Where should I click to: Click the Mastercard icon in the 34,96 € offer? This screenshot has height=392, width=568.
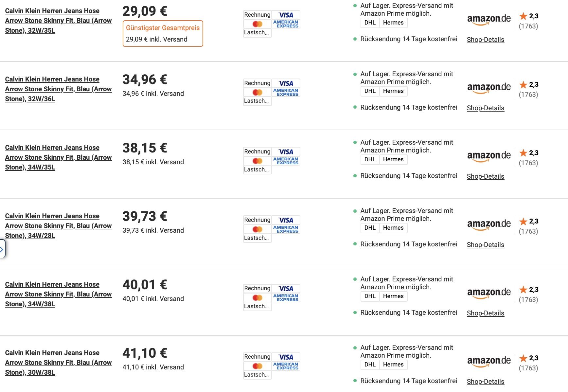click(x=257, y=92)
